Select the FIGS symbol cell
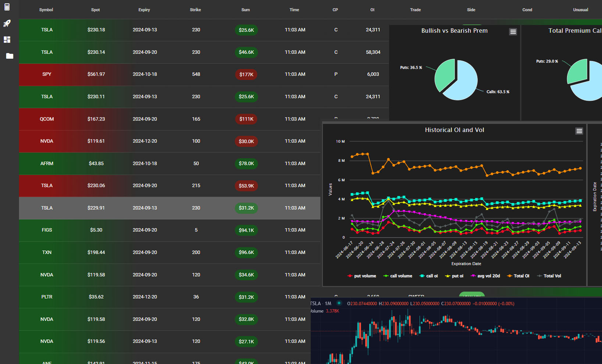The height and width of the screenshot is (364, 602). (x=47, y=230)
